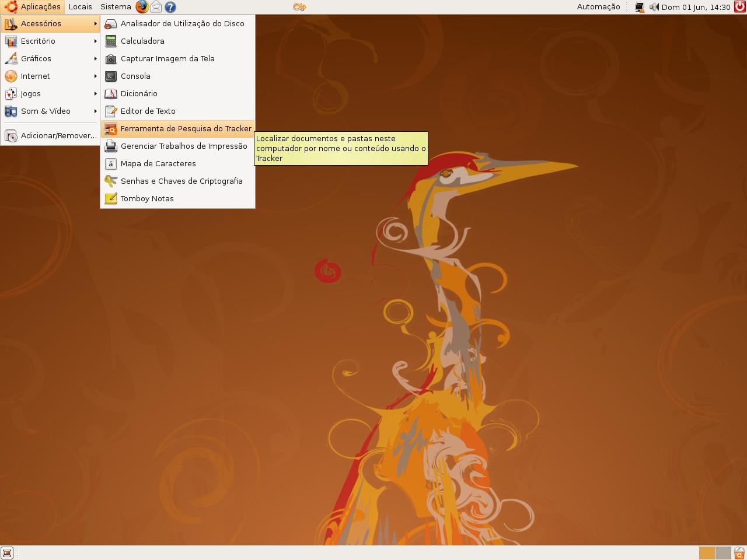Click the orange key icon in top panel

[299, 7]
